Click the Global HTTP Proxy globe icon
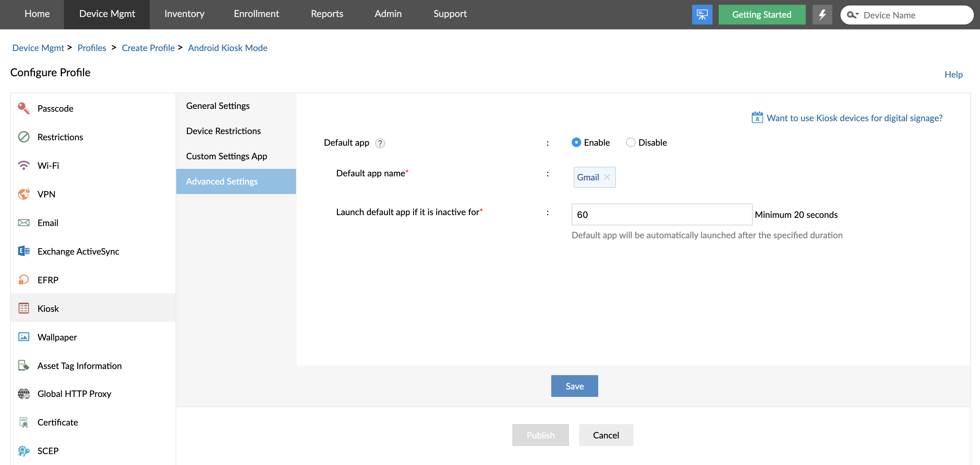 tap(23, 394)
